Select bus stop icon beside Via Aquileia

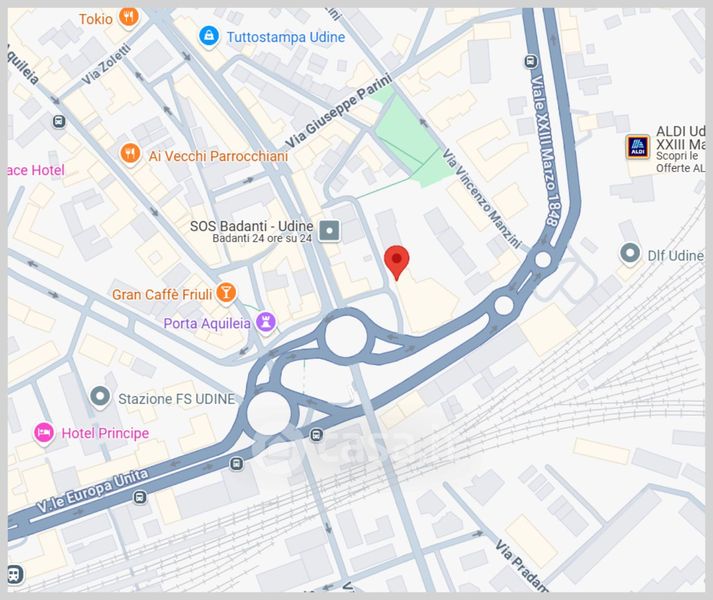59,121
